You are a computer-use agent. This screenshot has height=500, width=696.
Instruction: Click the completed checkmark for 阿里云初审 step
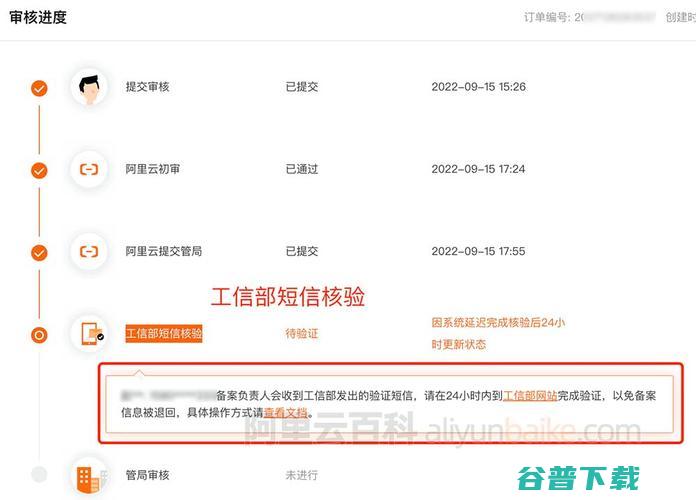pos(39,171)
